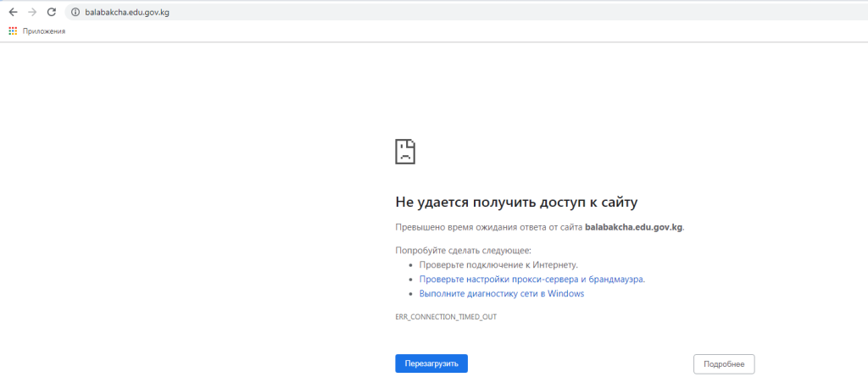This screenshot has width=868, height=377.
Task: Open the proxy and firewall settings link
Action: click(531, 279)
